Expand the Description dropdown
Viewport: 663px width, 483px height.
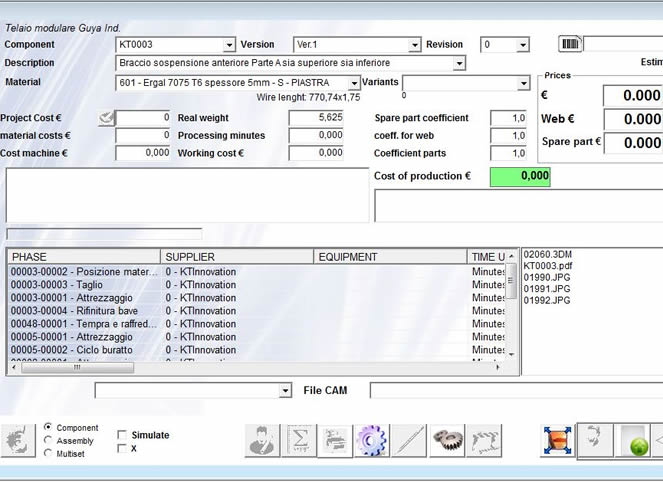(459, 63)
